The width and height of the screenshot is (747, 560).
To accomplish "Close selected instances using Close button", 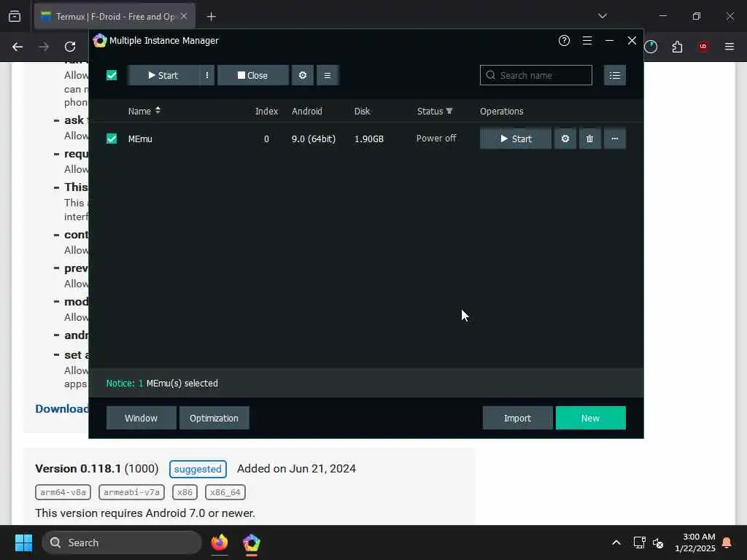I will coord(252,75).
